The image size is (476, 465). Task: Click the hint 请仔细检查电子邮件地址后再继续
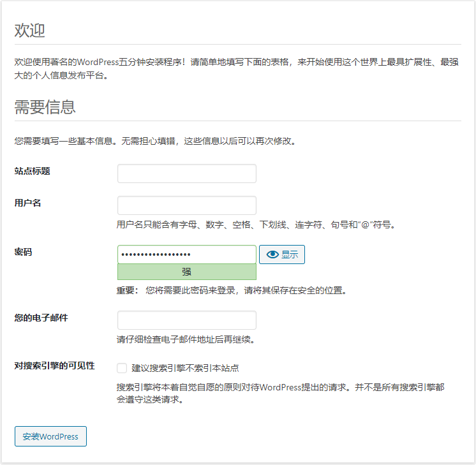186,339
